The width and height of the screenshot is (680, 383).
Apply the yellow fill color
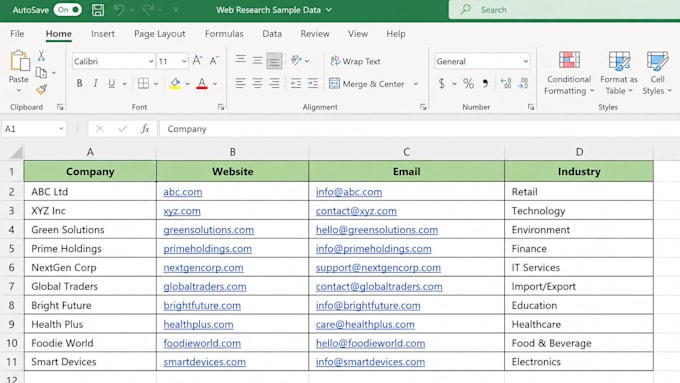tap(175, 83)
